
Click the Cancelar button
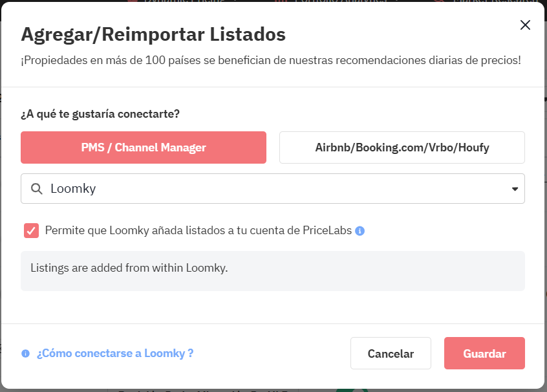[x=391, y=353]
